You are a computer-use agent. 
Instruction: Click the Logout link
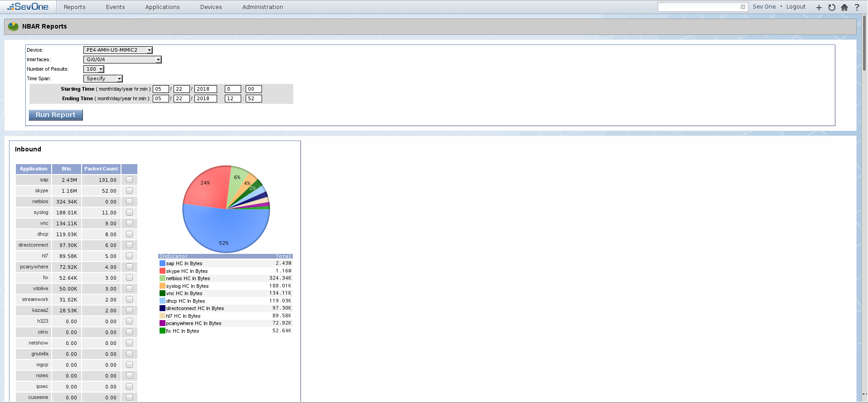(795, 7)
